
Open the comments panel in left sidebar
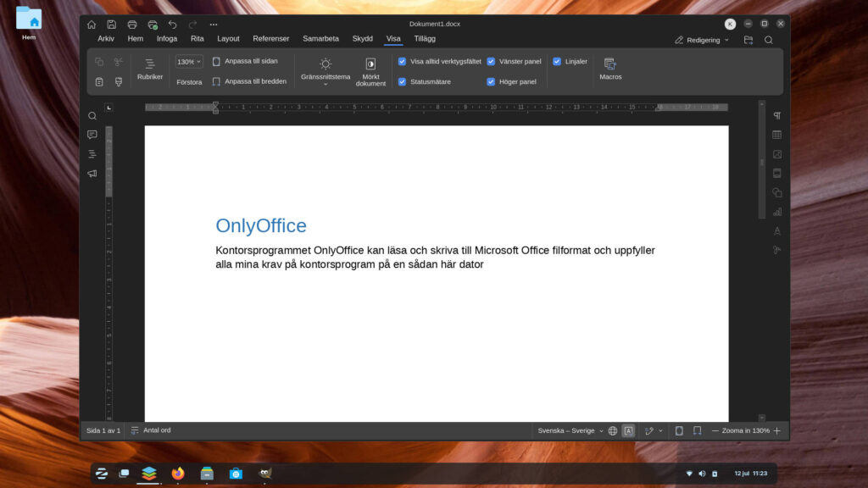[92, 135]
